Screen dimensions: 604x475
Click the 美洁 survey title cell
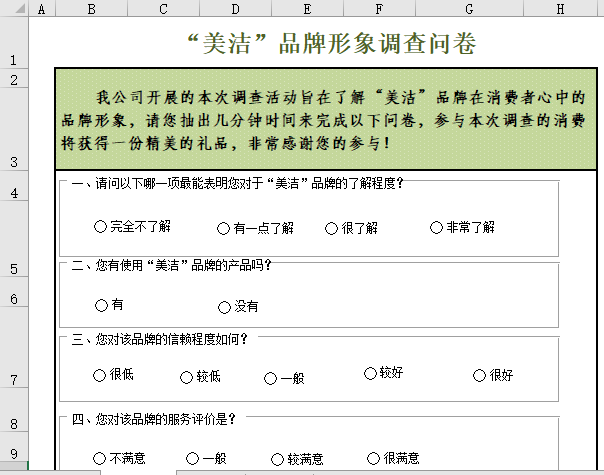click(x=317, y=44)
